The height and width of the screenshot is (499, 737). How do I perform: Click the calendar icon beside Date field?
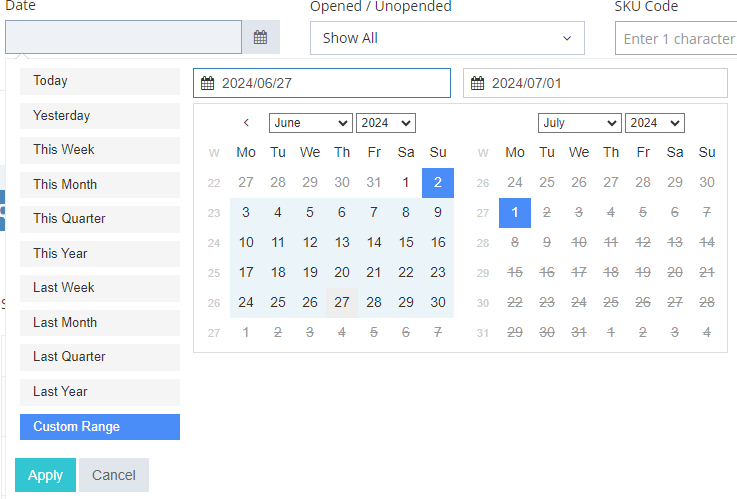pyautogui.click(x=260, y=38)
